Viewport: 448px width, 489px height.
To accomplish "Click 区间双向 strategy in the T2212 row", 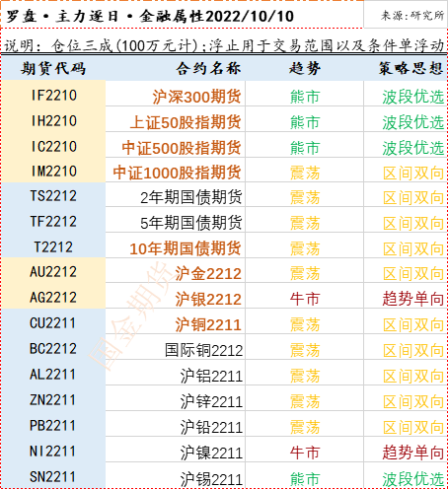I will tap(413, 248).
